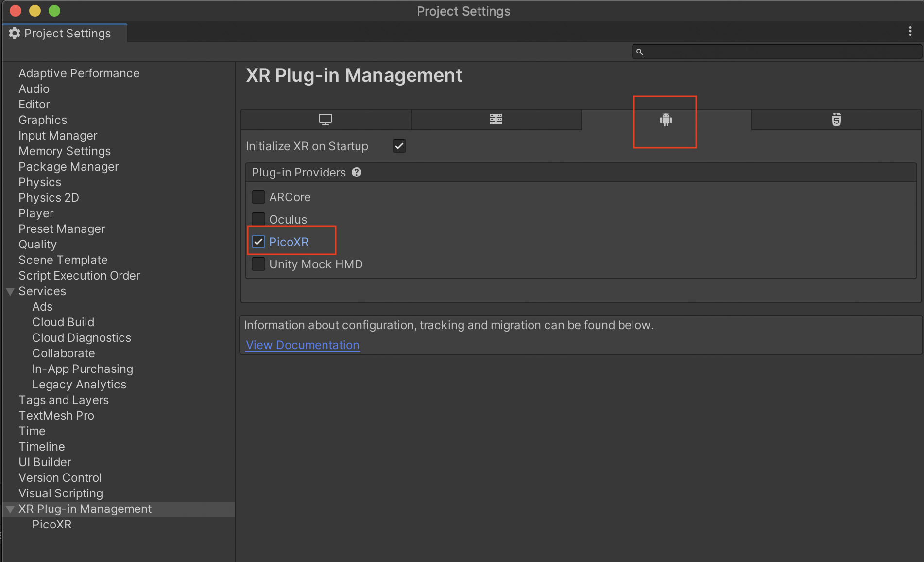
Task: Open Time settings
Action: [32, 431]
